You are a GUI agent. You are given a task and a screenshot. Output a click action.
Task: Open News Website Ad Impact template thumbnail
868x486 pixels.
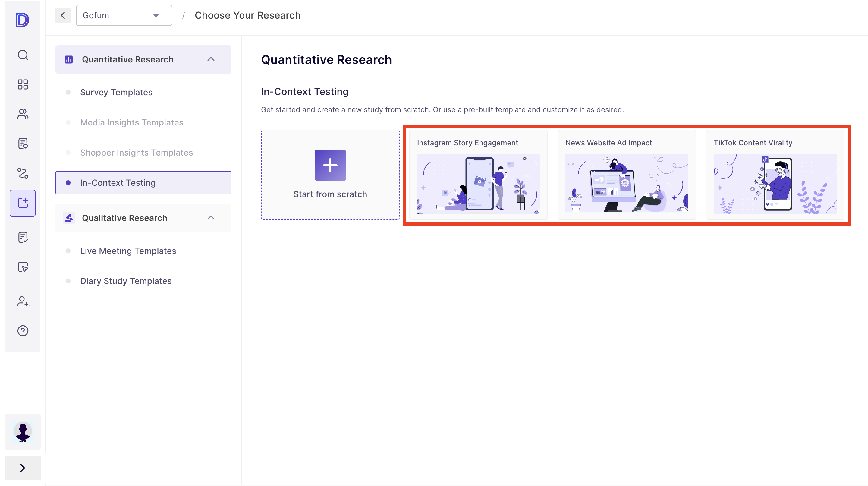(626, 183)
